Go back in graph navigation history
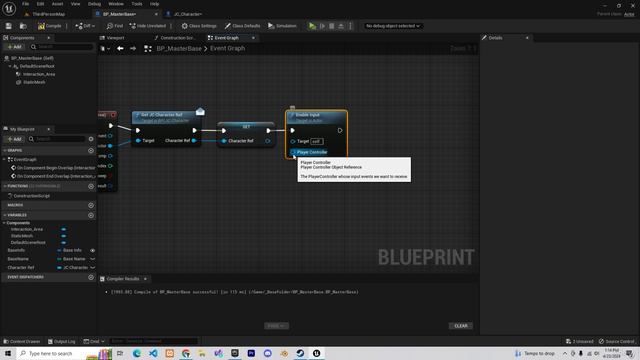The width and height of the screenshot is (640, 360). pos(120,48)
